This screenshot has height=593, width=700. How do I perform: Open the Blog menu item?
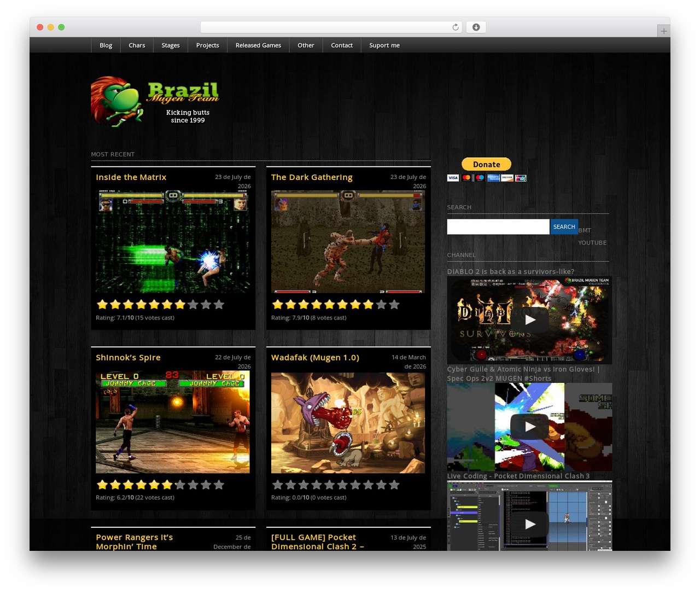(x=106, y=45)
